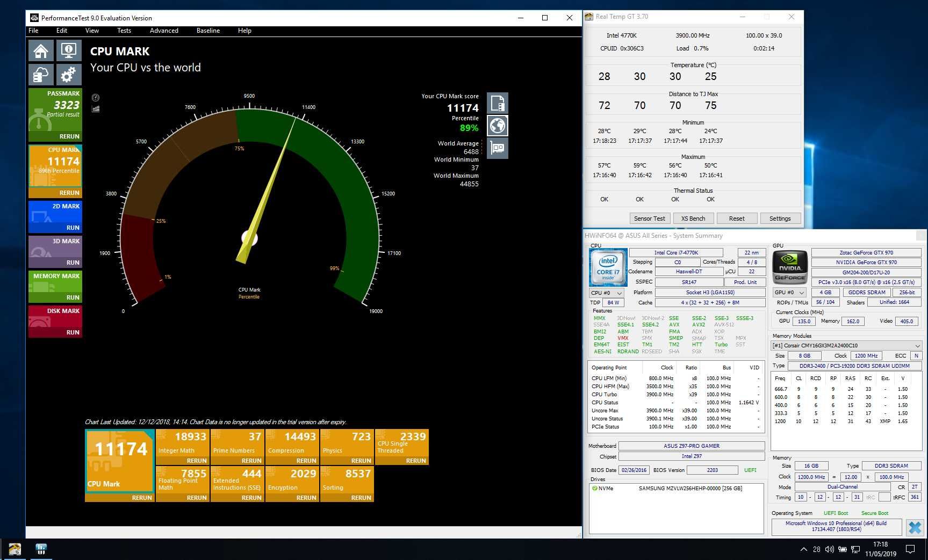Click XS Bench in Real Temp
Viewport: 928px width, 560px height.
[x=693, y=219]
